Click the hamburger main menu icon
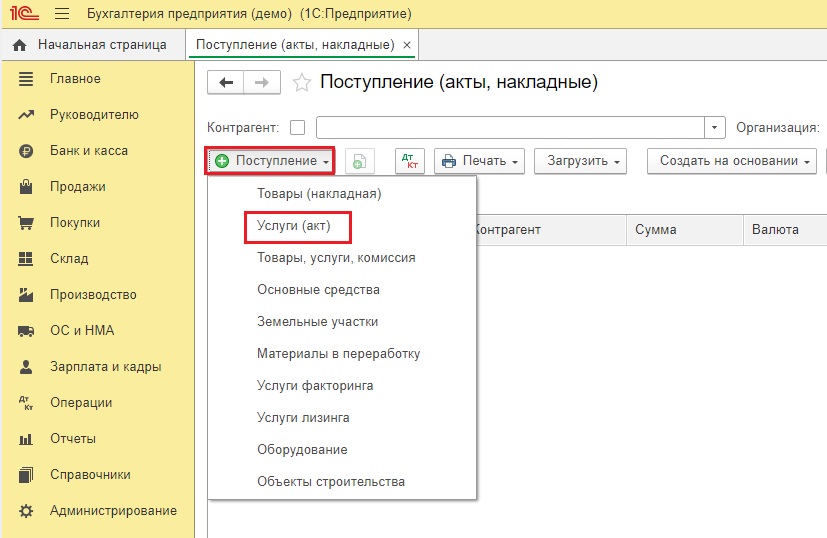827x538 pixels. point(62,14)
